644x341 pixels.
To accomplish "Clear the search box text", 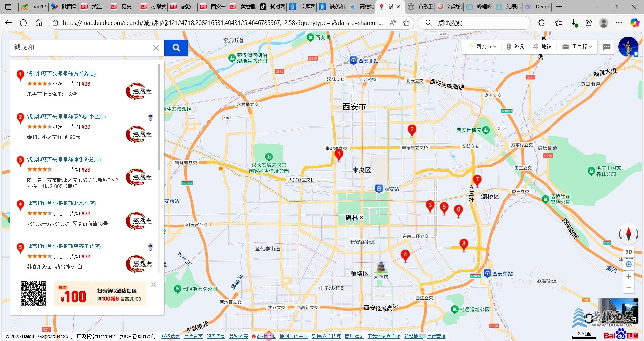I will click(x=156, y=48).
